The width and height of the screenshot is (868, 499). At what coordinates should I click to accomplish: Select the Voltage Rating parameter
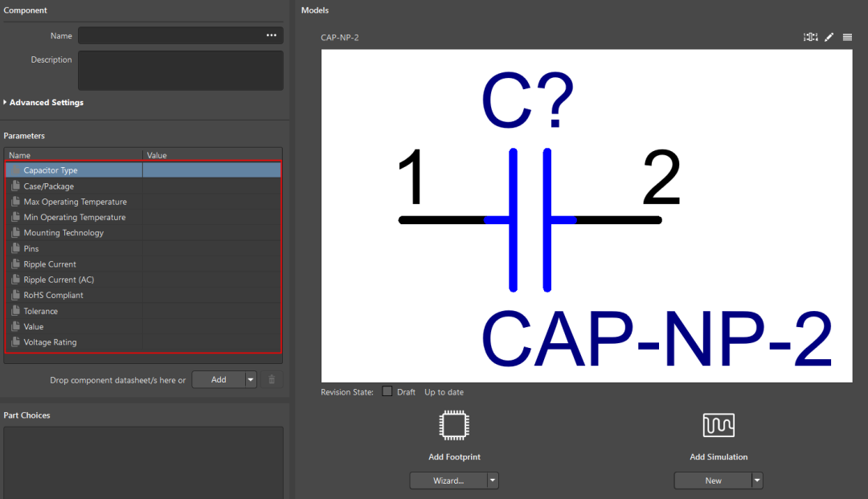click(x=143, y=342)
